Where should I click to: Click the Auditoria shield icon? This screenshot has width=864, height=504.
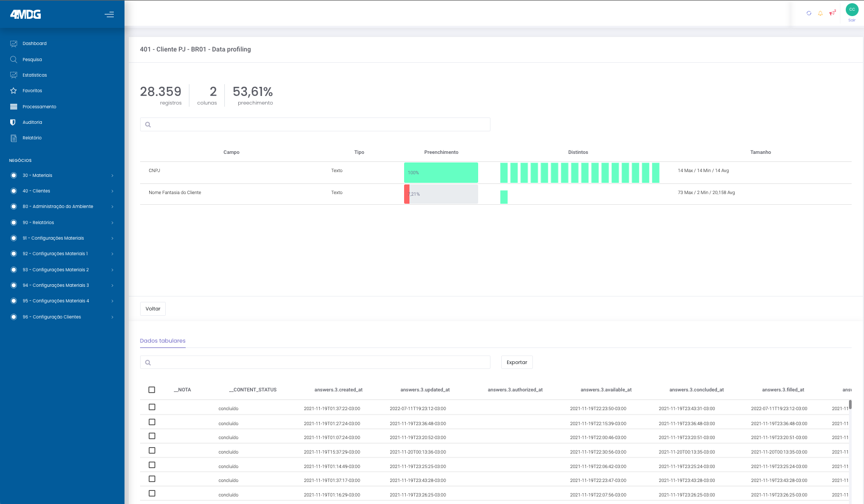(x=13, y=122)
